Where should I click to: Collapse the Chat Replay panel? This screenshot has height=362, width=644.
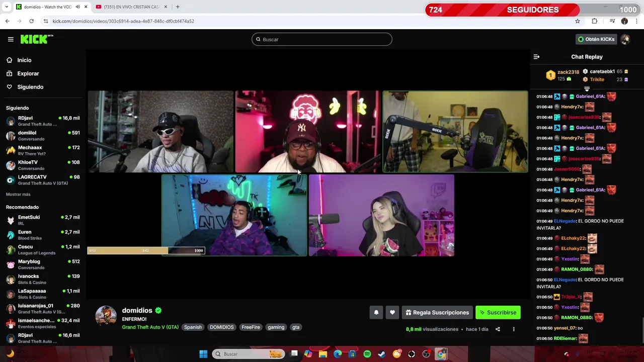coord(536,57)
